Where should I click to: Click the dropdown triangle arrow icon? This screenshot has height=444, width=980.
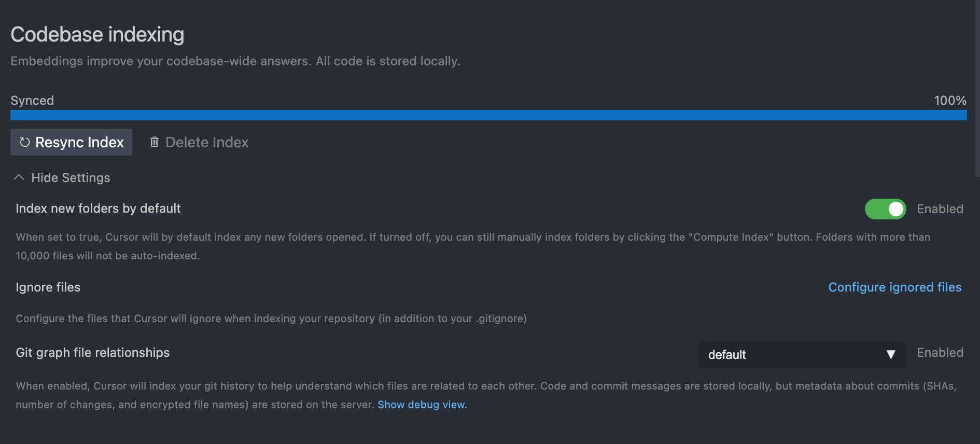point(891,355)
